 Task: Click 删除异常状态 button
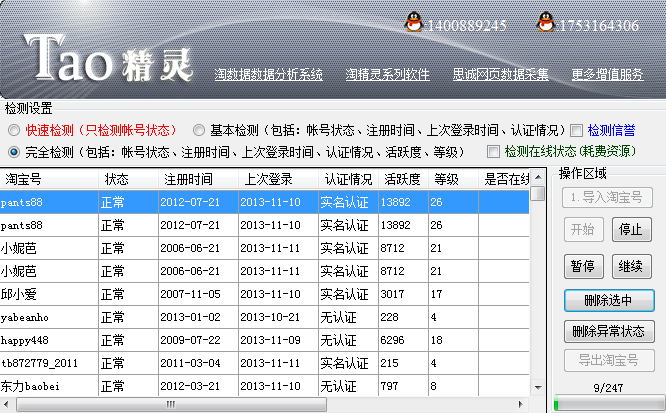tap(609, 331)
